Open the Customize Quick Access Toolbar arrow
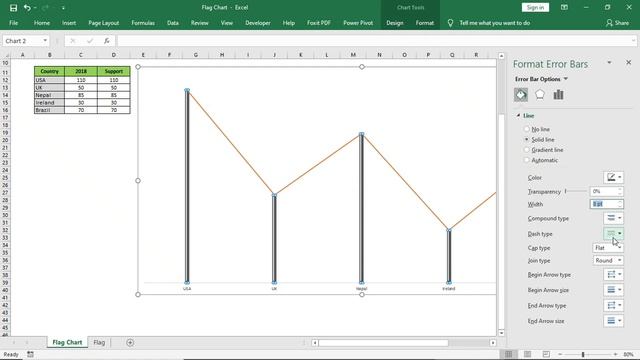640x360 pixels. click(x=63, y=8)
